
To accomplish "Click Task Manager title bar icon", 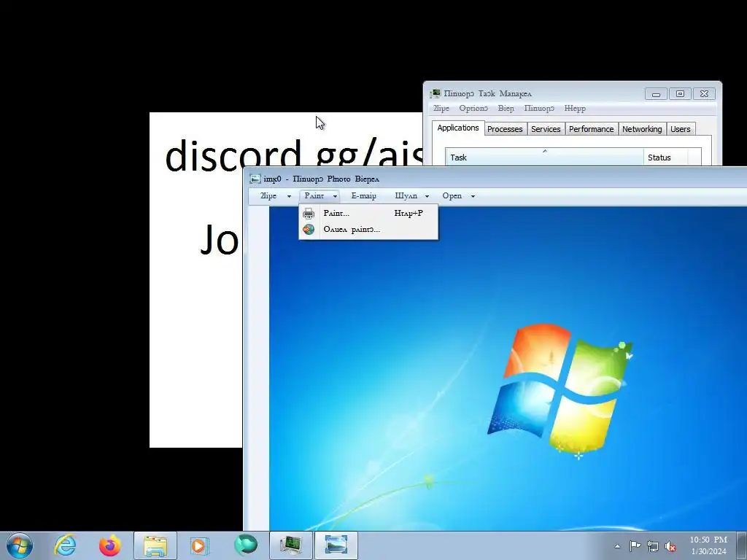I will click(x=435, y=94).
